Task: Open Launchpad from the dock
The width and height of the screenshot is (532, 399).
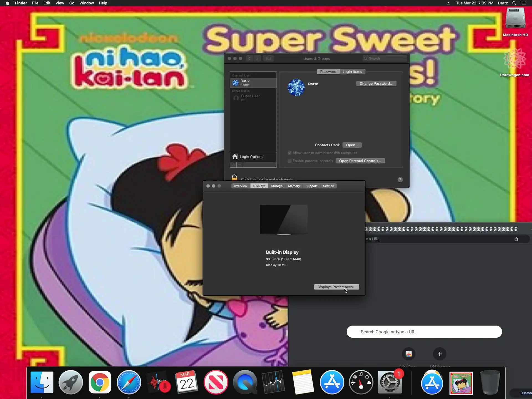Action: coord(71,382)
